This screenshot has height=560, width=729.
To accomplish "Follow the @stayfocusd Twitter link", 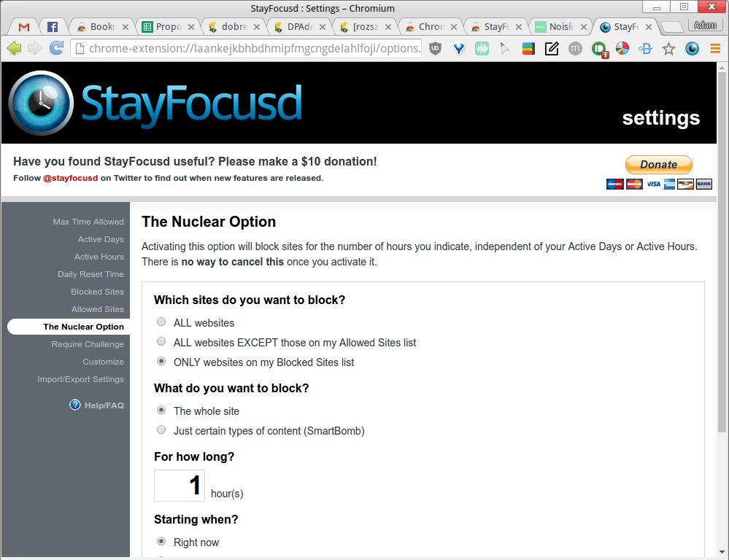I will click(x=70, y=178).
